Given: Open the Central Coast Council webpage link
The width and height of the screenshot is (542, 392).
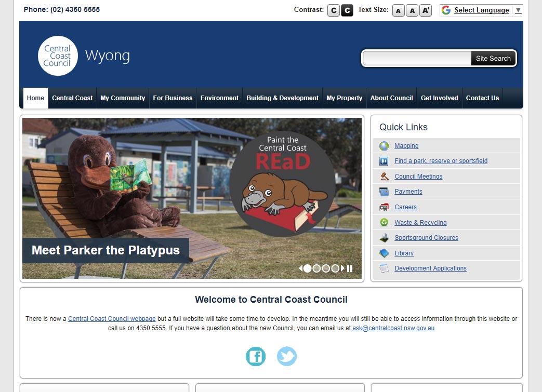Looking at the screenshot, I should (111, 318).
